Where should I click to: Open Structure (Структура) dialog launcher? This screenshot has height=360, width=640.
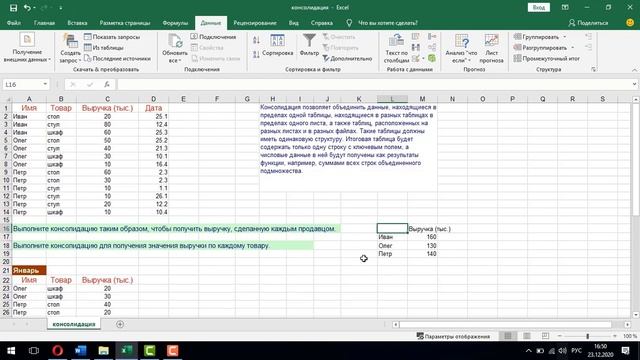pos(593,69)
